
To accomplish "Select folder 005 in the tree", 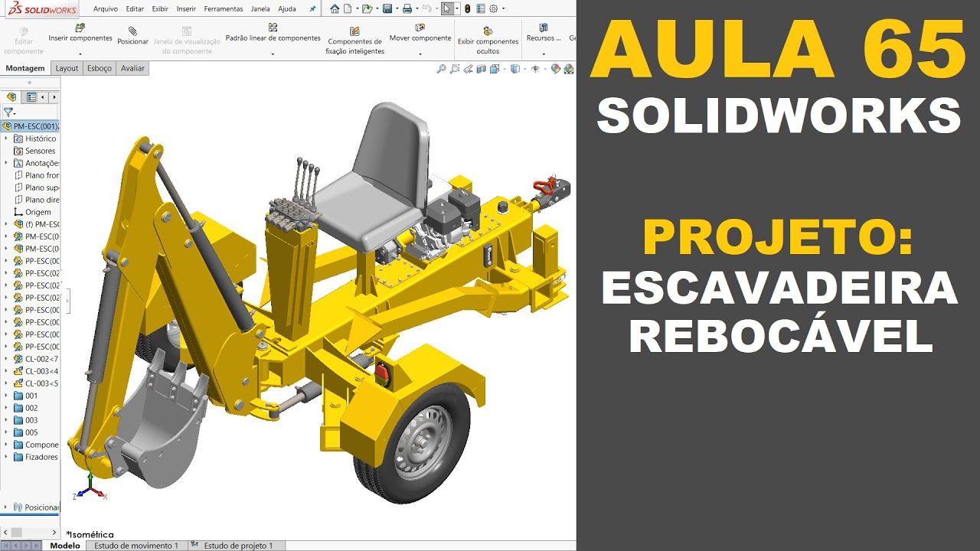I will pos(25,432).
